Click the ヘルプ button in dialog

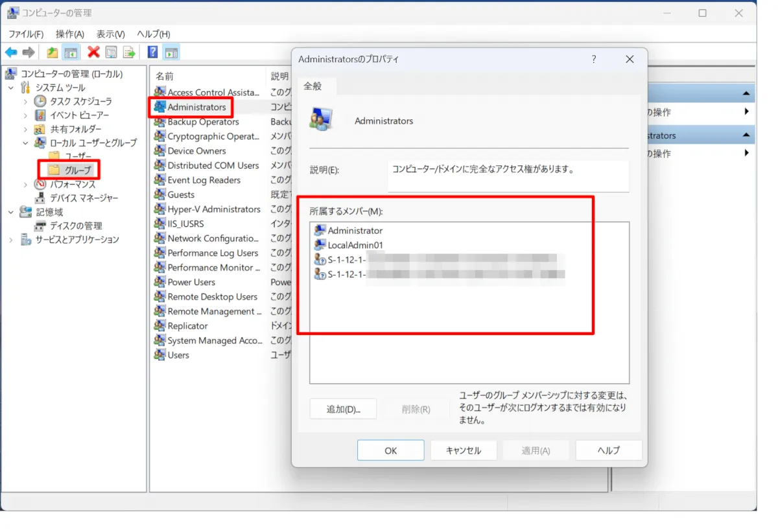(x=609, y=450)
